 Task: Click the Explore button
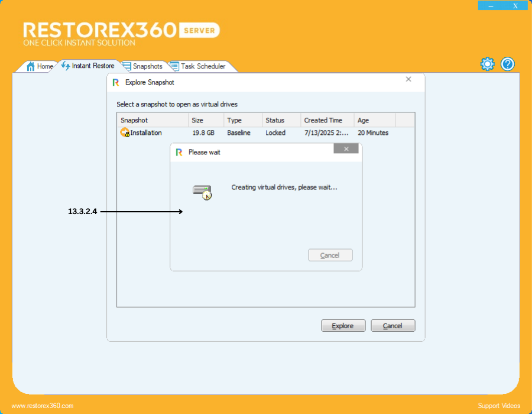pyautogui.click(x=343, y=326)
